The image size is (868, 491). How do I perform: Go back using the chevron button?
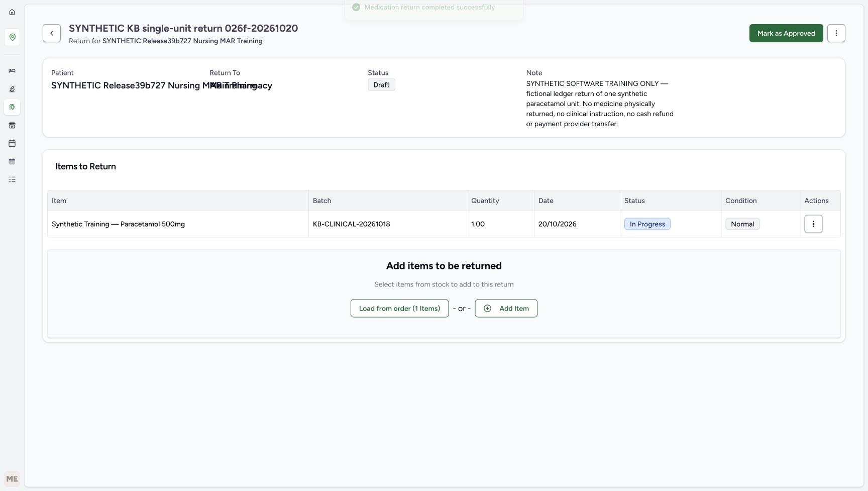52,33
